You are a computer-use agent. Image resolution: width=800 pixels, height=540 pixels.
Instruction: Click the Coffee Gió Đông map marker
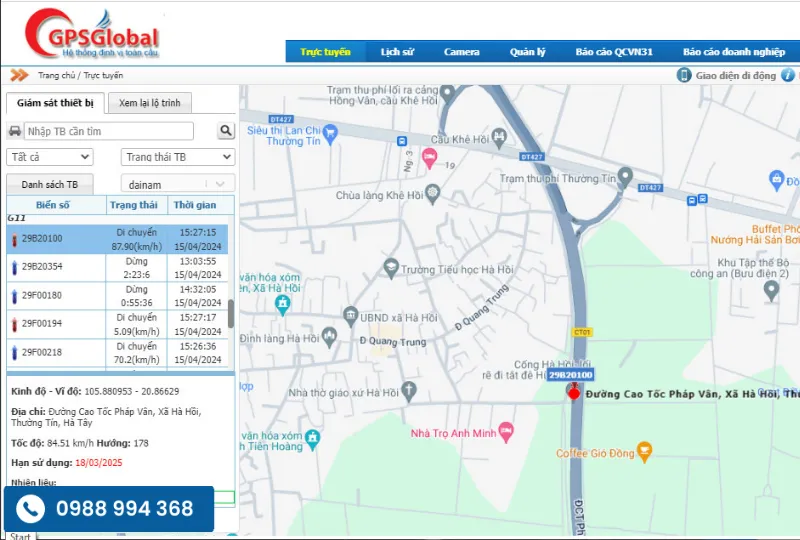(x=644, y=453)
